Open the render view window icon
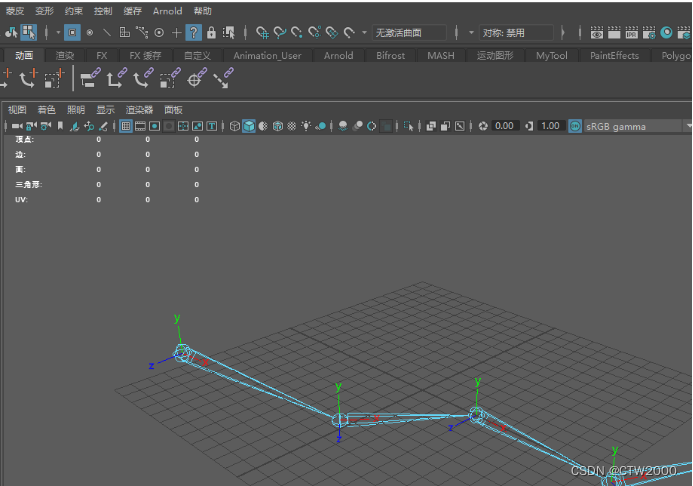Image resolution: width=693 pixels, height=486 pixels. tap(597, 33)
